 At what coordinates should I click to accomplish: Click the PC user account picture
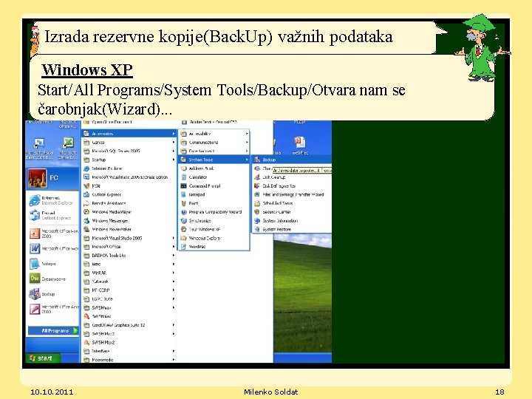pyautogui.click(x=38, y=179)
